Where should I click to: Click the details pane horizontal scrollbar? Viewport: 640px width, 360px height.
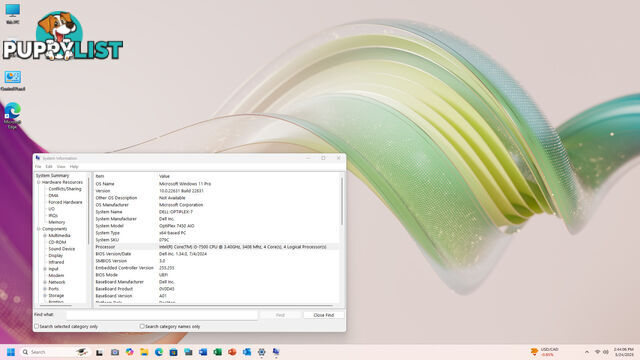coord(216,305)
